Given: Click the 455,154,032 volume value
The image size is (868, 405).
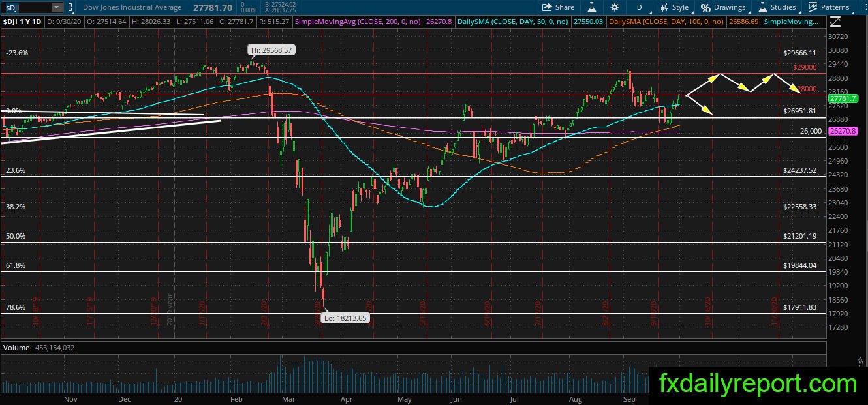Looking at the screenshot, I should pyautogui.click(x=56, y=348).
